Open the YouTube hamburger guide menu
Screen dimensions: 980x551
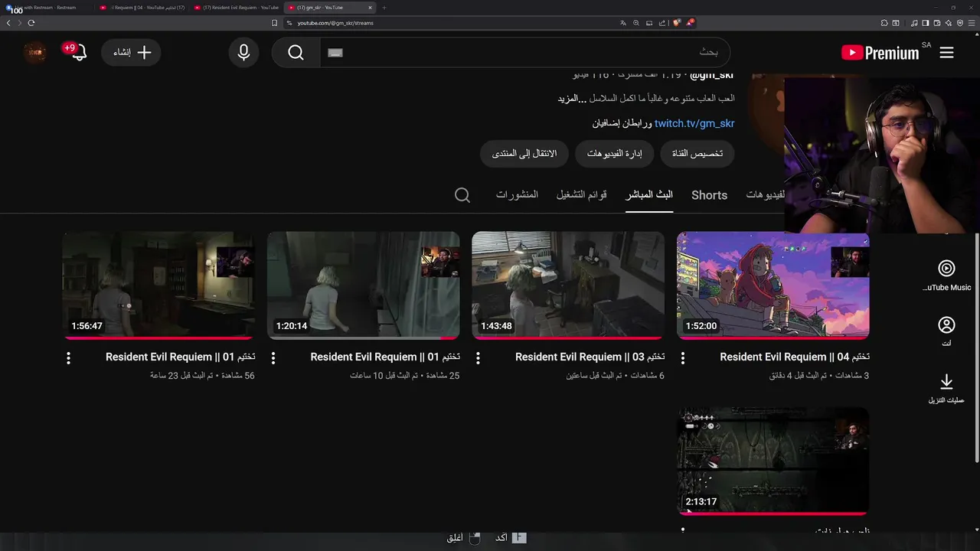click(x=946, y=53)
